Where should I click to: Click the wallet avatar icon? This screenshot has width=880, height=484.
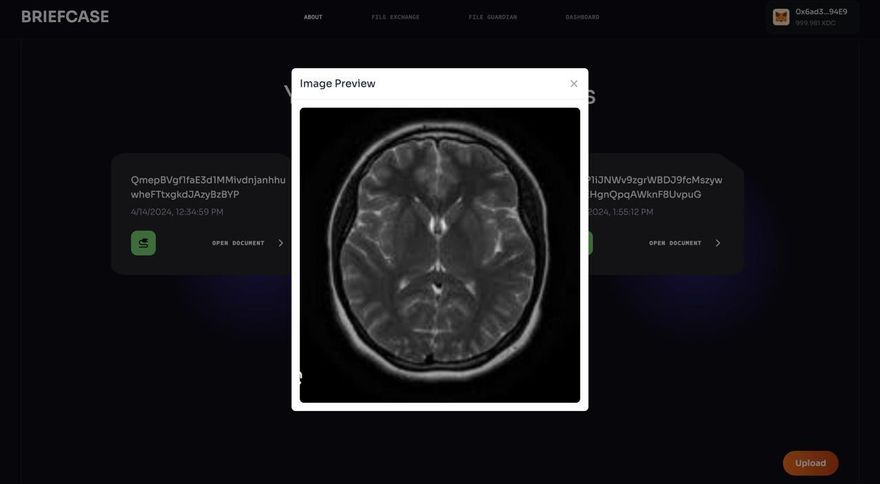pos(781,17)
